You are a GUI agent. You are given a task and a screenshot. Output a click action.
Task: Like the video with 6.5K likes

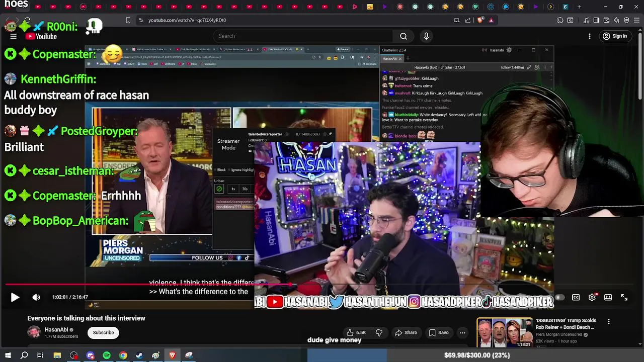coord(356,332)
